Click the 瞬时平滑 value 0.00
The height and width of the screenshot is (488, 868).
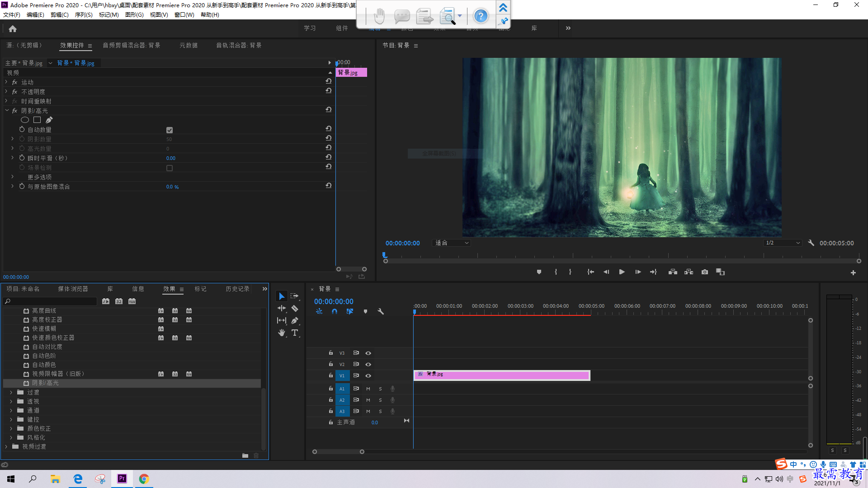tap(171, 158)
